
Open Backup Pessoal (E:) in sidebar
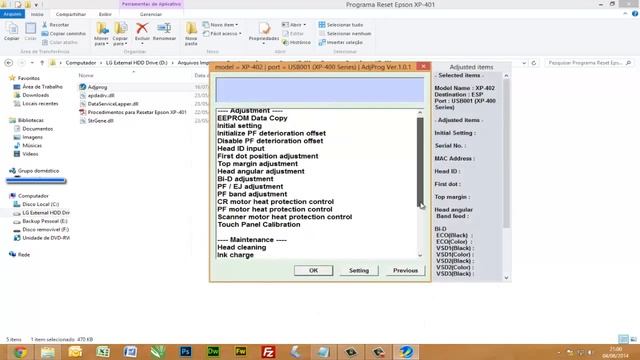coord(44,221)
